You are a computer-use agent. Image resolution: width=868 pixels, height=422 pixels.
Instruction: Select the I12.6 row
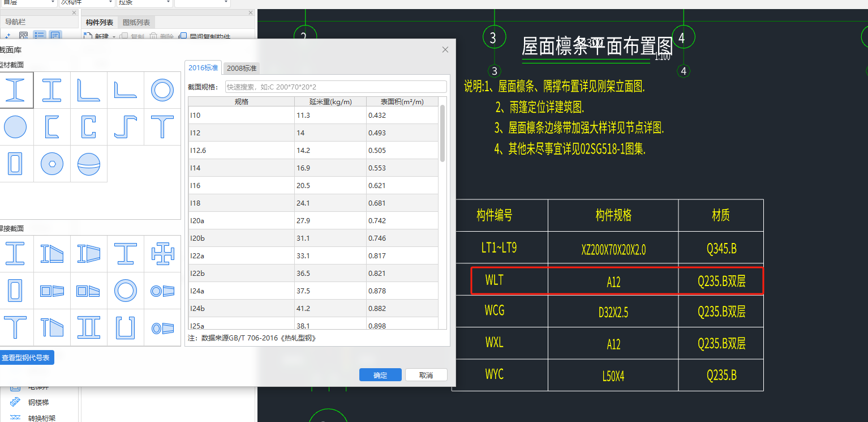coord(313,151)
